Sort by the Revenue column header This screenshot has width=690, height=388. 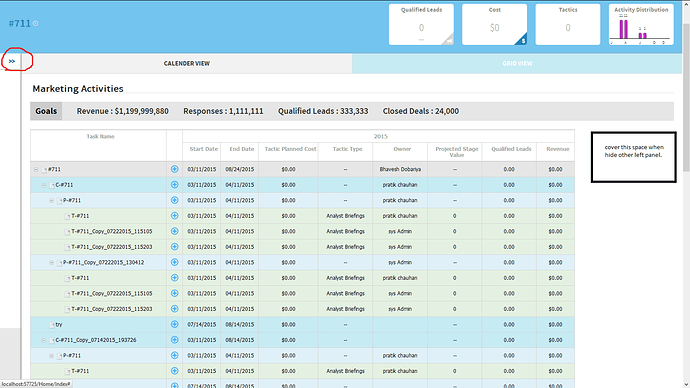(558, 149)
